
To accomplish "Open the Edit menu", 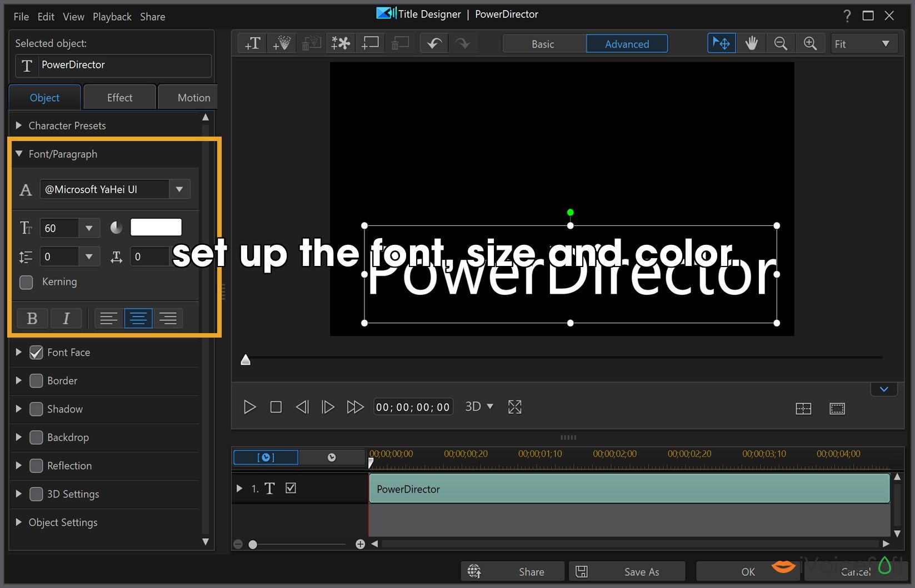I will 46,17.
